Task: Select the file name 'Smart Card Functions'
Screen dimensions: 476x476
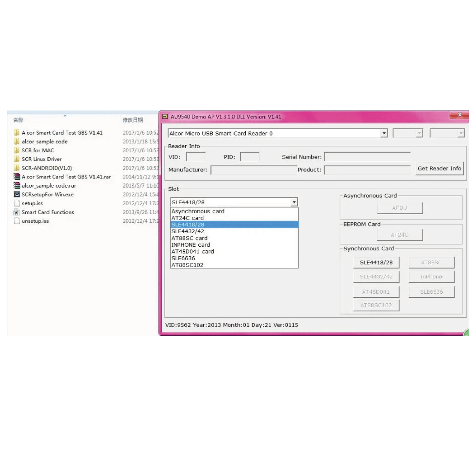Action: [x=48, y=212]
